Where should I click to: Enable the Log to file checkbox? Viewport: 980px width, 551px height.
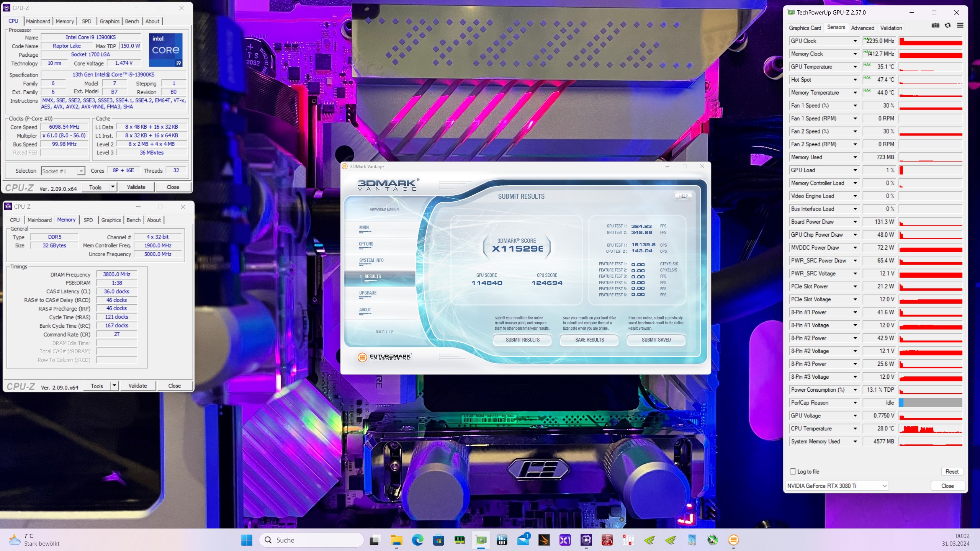tap(793, 471)
